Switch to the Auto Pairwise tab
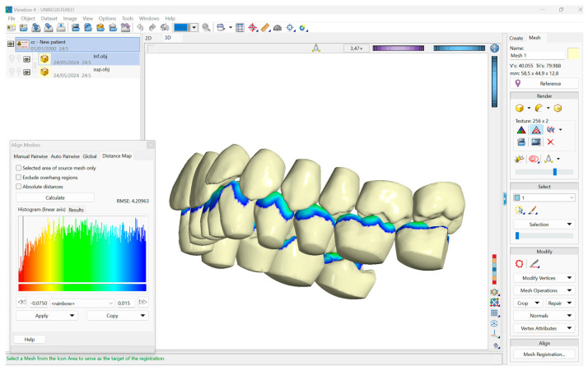 pos(65,156)
